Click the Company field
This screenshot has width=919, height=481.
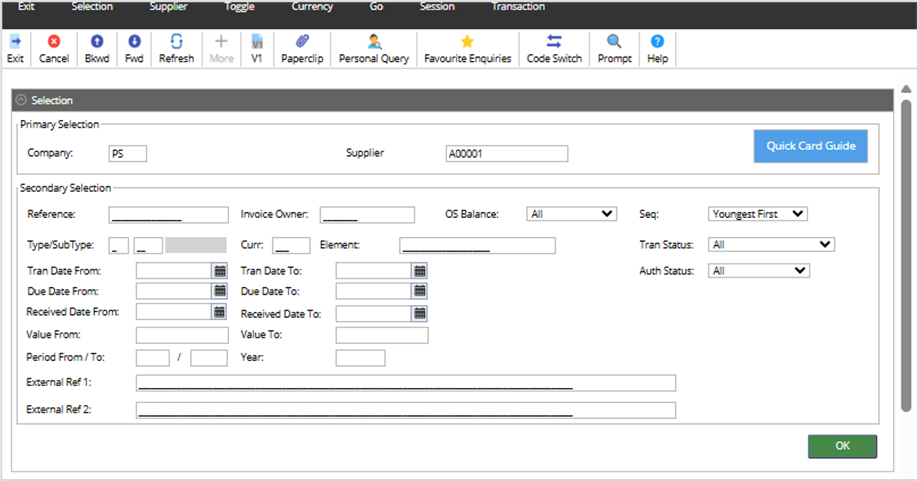[128, 153]
